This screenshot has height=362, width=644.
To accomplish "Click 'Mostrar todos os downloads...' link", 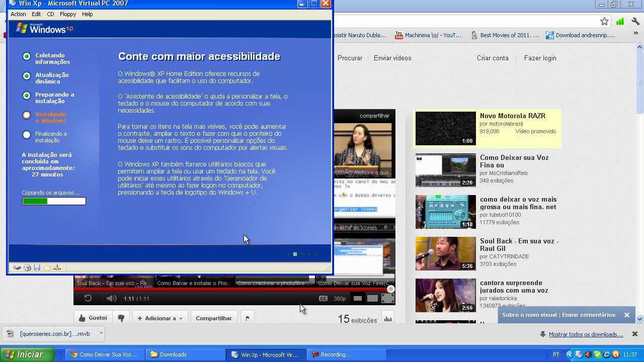I will [x=586, y=334].
